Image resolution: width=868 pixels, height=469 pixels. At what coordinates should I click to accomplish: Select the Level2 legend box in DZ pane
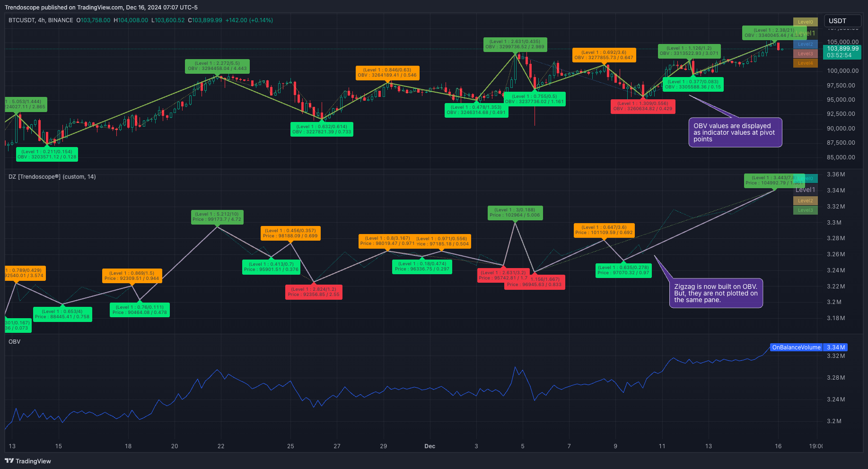click(x=805, y=201)
